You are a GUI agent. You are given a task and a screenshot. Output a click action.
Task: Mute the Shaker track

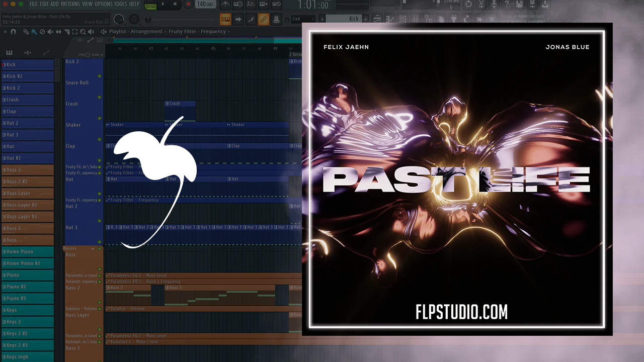coord(100,139)
